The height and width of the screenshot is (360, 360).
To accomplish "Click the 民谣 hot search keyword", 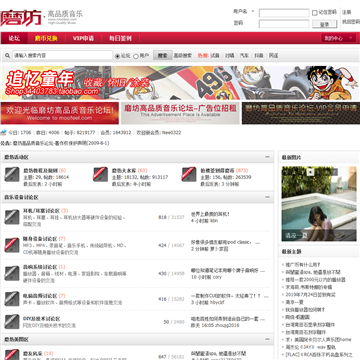I will click(x=273, y=56).
